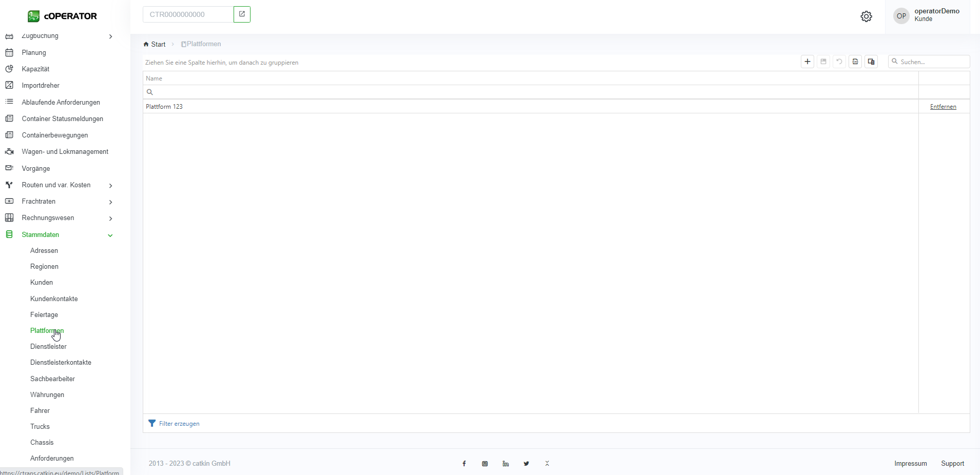Click the Xing footer icon

(547, 464)
